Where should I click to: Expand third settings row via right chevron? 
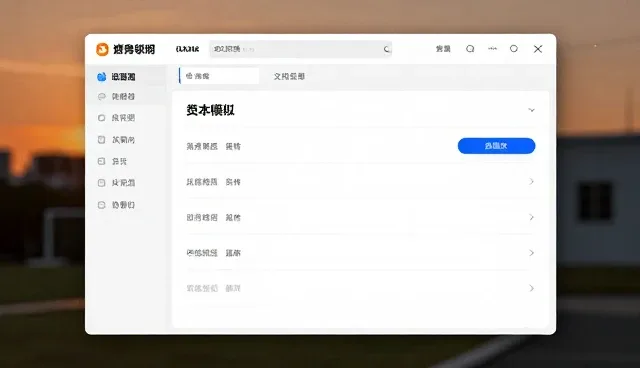tap(531, 217)
